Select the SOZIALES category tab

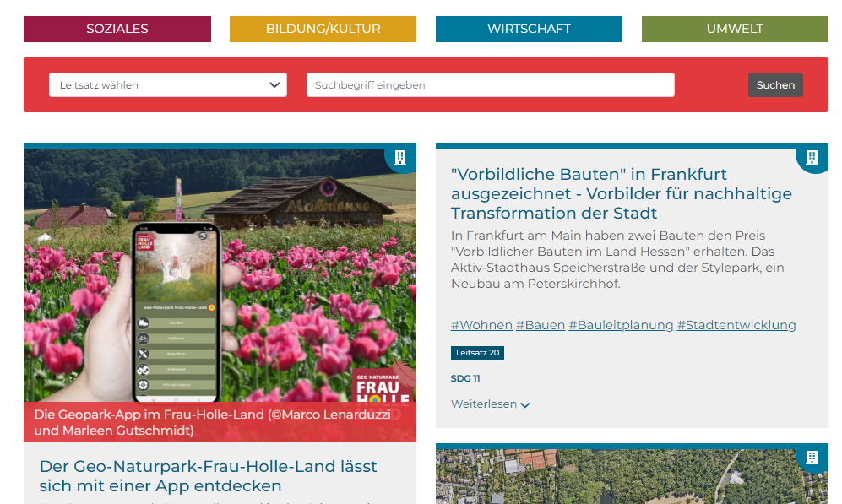[x=117, y=29]
